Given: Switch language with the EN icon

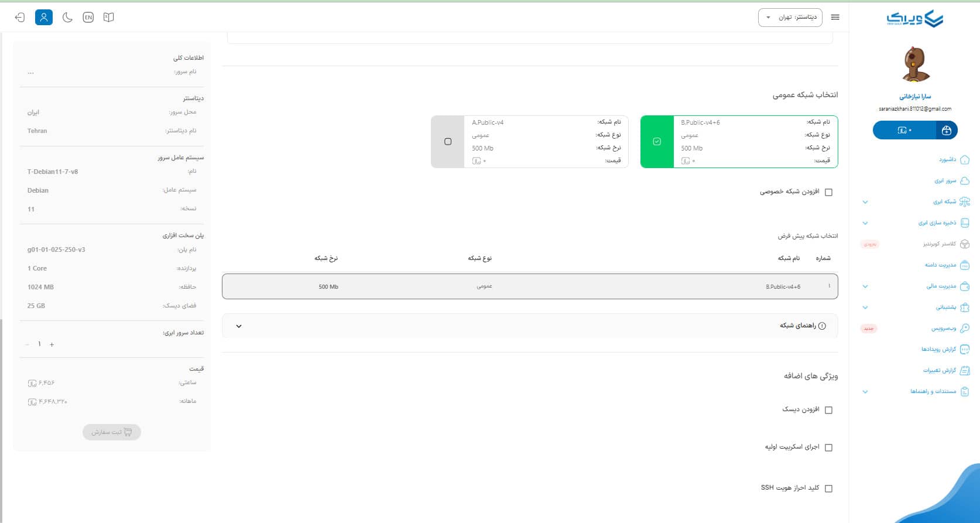Looking at the screenshot, I should tap(88, 18).
